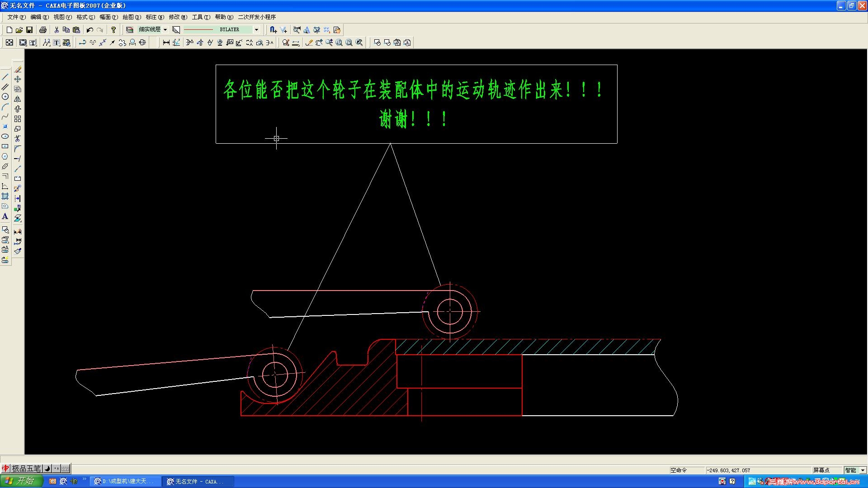
Task: Select the Array tool icon
Action: tap(18, 119)
